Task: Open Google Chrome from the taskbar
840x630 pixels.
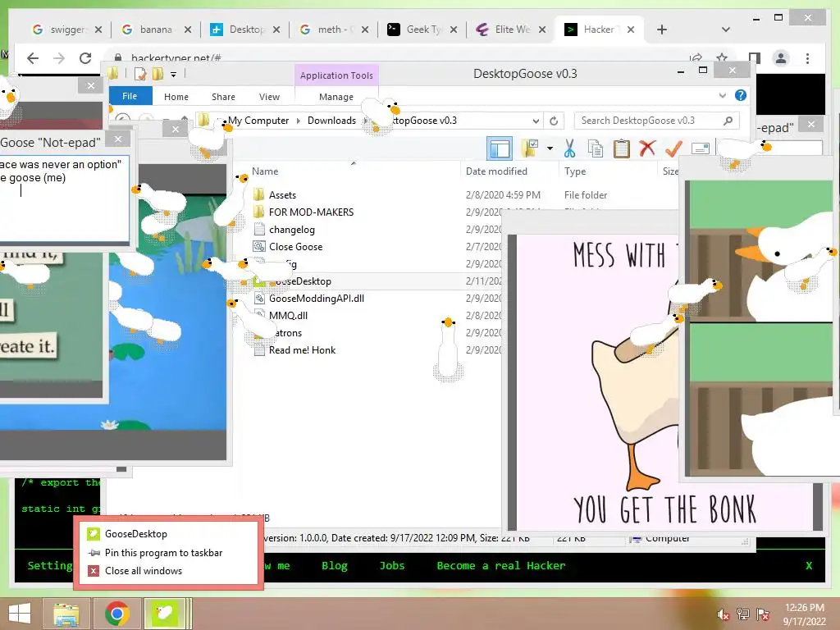Action: coord(116,614)
